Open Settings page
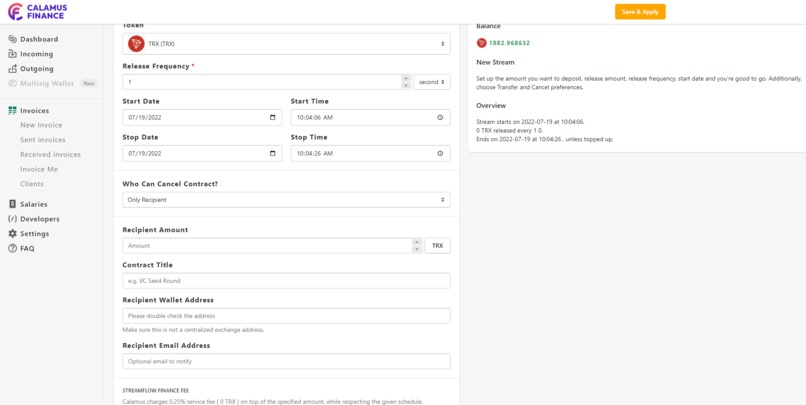Image resolution: width=806 pixels, height=405 pixels. click(x=34, y=233)
